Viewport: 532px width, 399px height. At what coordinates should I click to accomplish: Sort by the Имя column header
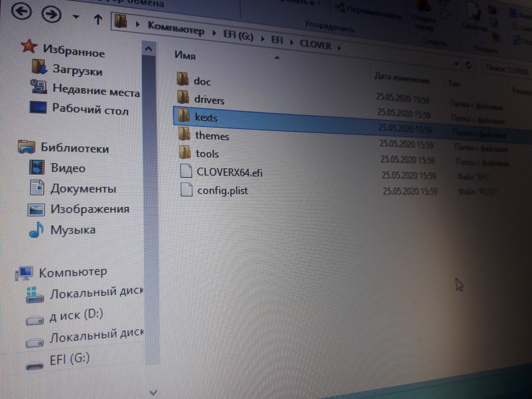point(185,55)
